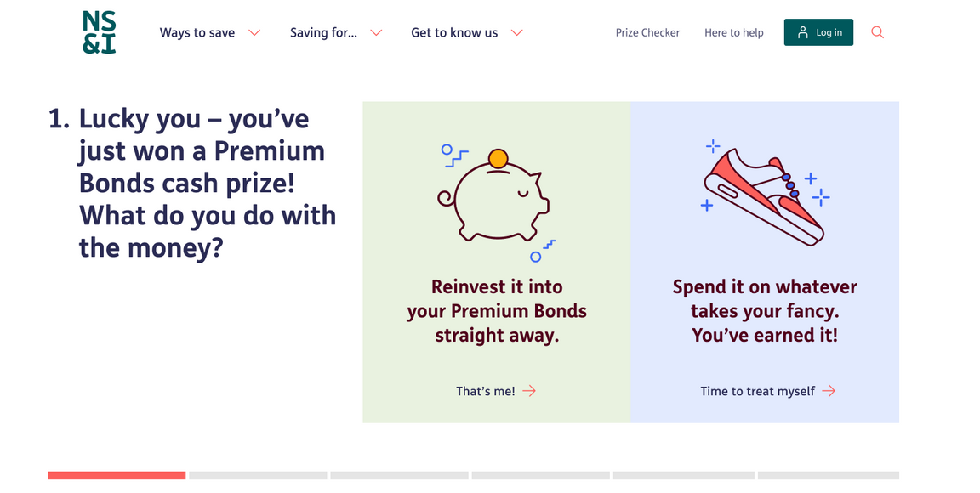Choose the That's me! answer link
The width and height of the screenshot is (980, 493).
(485, 391)
